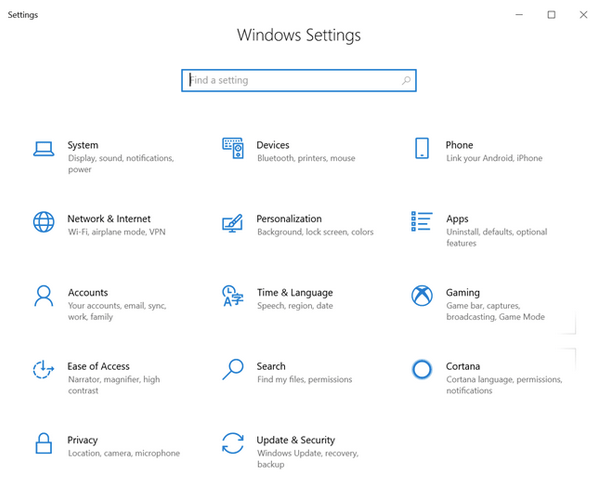Open Personalization title
Image resolution: width=602 pixels, height=483 pixels.
289,219
